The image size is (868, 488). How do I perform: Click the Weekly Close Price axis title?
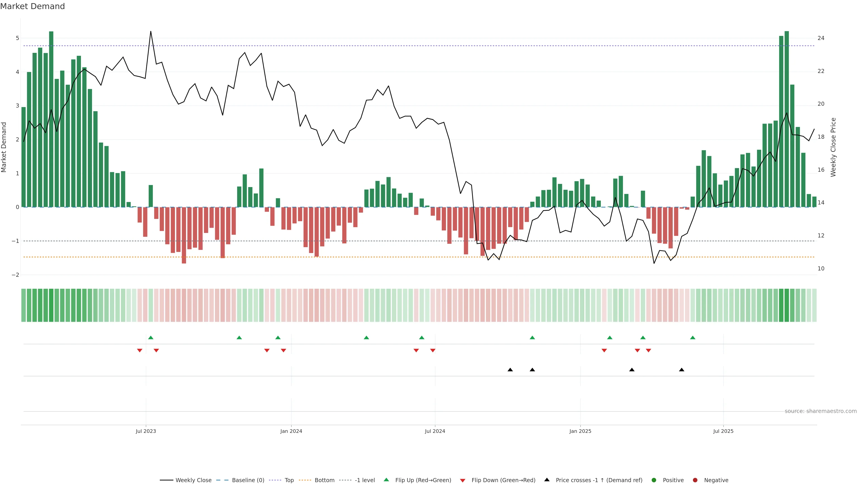click(833, 147)
